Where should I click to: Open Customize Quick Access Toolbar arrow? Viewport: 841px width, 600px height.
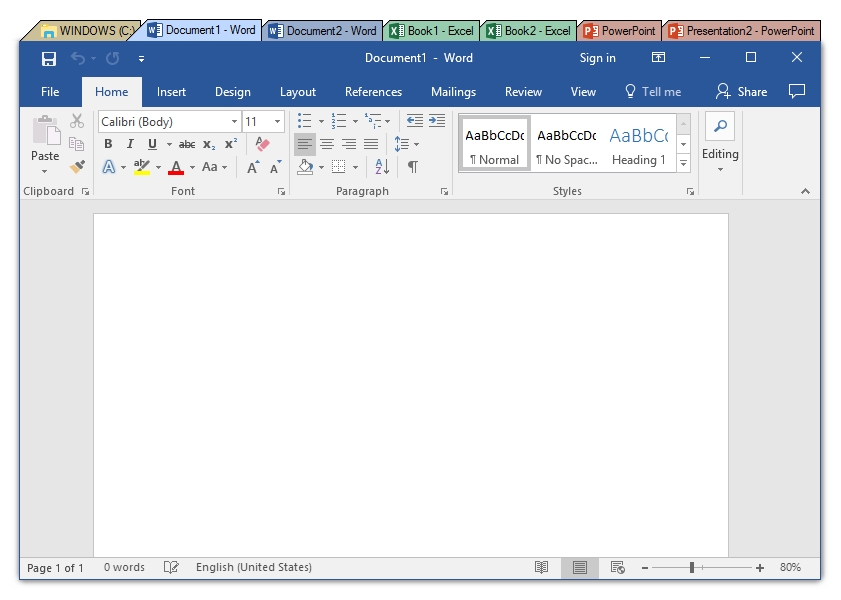(142, 59)
